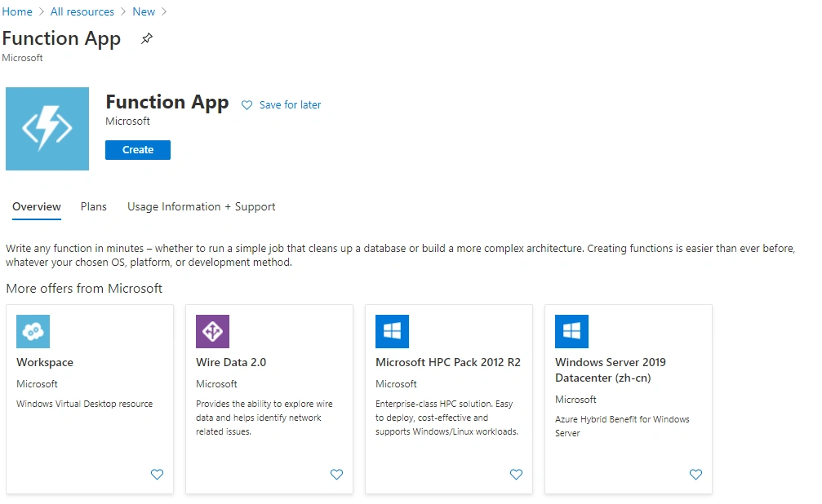The width and height of the screenshot is (822, 504).
Task: Click the Azure Hybrid Benefit for Windows Server text
Action: point(622,426)
